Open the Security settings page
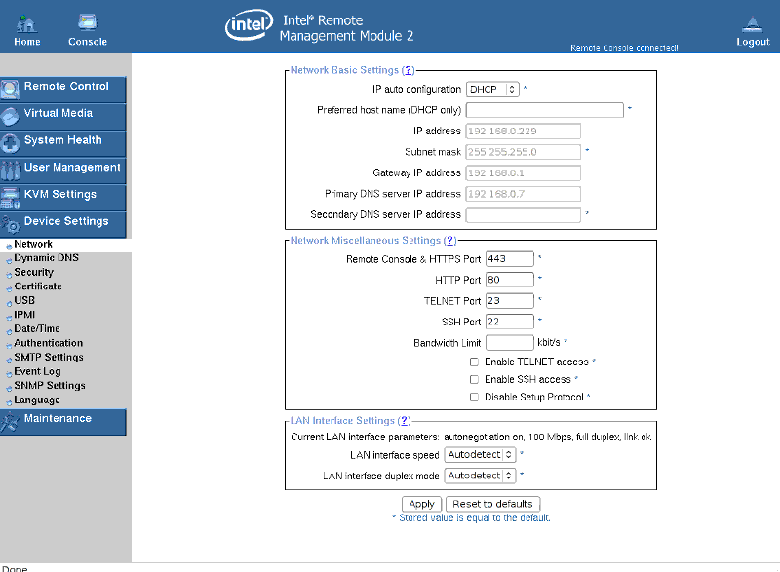This screenshot has height=572, width=780. pos(34,272)
